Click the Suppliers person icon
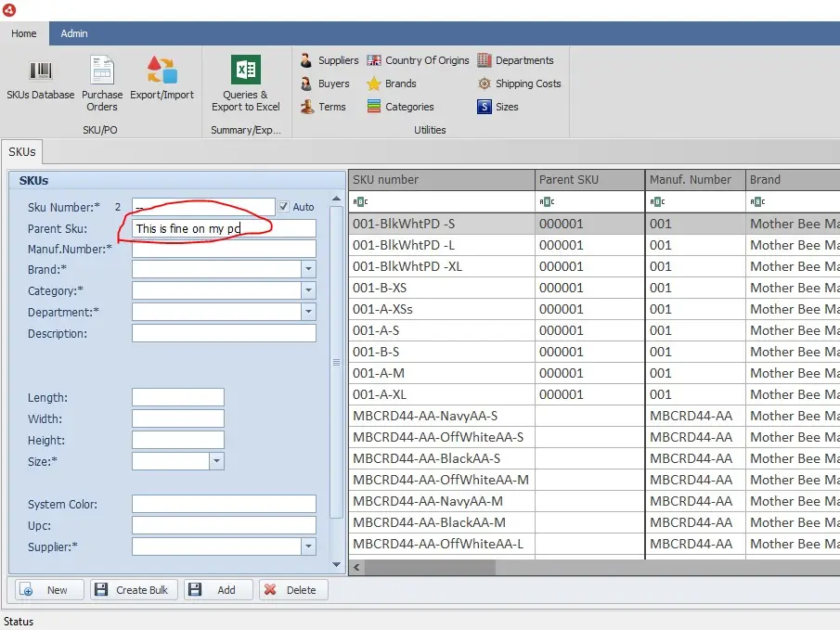This screenshot has height=630, width=840. 306,60
